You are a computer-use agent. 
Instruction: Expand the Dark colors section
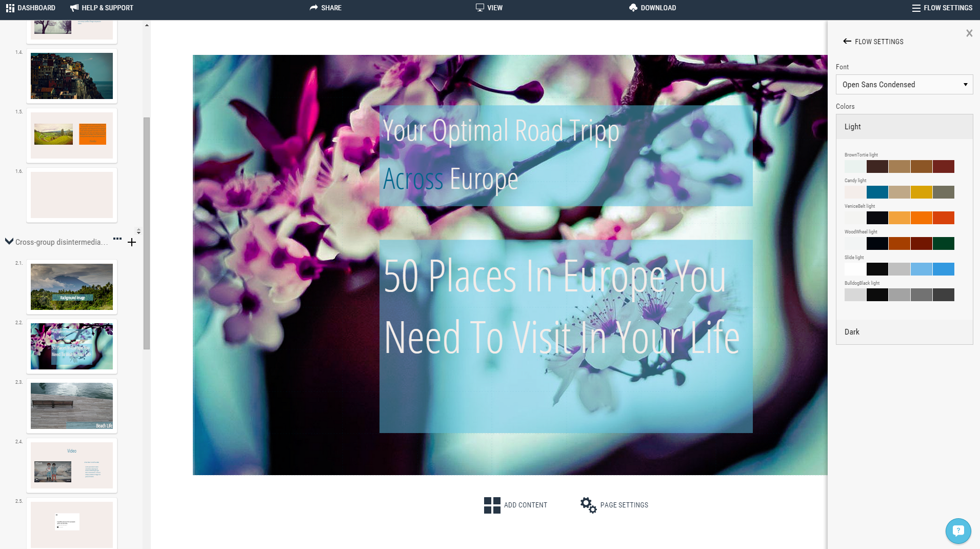904,332
